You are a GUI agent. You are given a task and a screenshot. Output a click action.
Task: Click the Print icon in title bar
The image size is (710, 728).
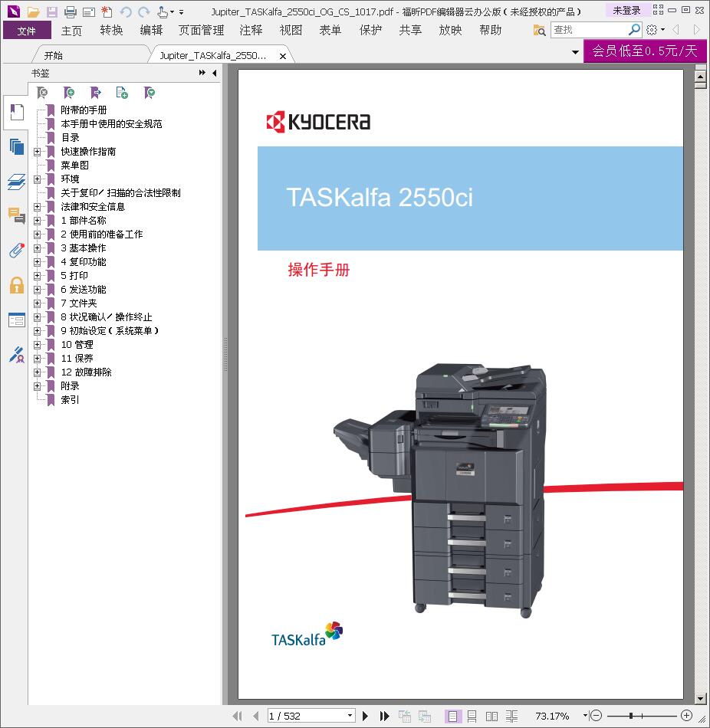click(71, 12)
